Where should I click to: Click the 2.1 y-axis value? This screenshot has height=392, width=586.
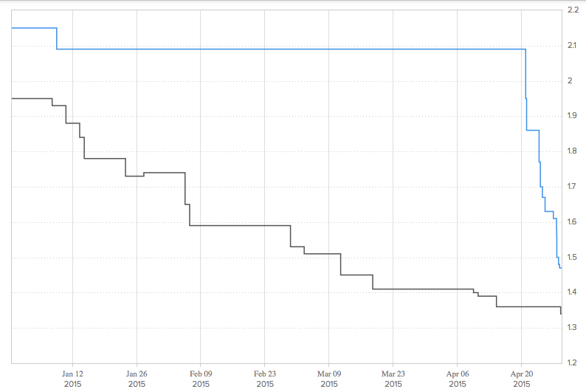tap(572, 46)
